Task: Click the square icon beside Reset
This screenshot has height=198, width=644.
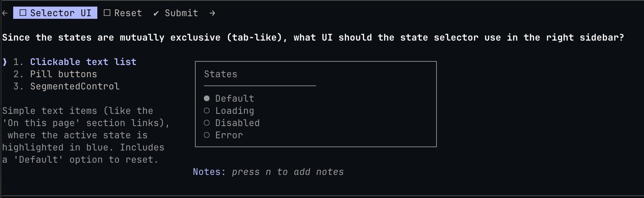Action: [107, 13]
